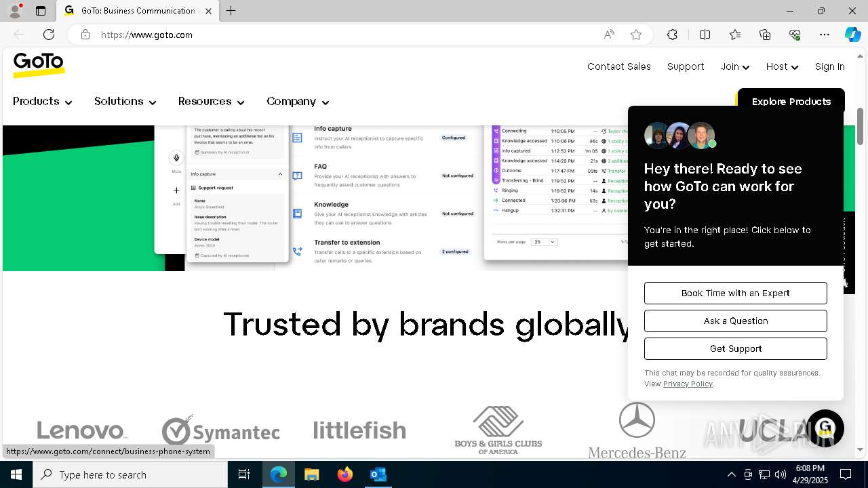Open Copilot sidebar icon

(x=852, y=35)
